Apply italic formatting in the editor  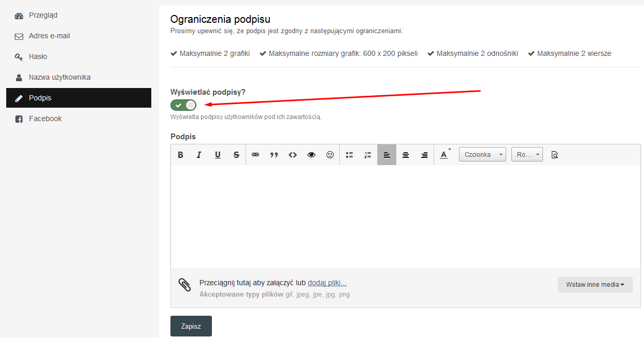[199, 155]
